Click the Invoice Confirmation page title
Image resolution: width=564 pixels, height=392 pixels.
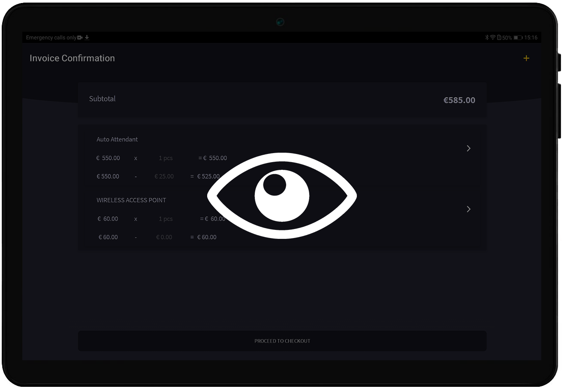[72, 58]
